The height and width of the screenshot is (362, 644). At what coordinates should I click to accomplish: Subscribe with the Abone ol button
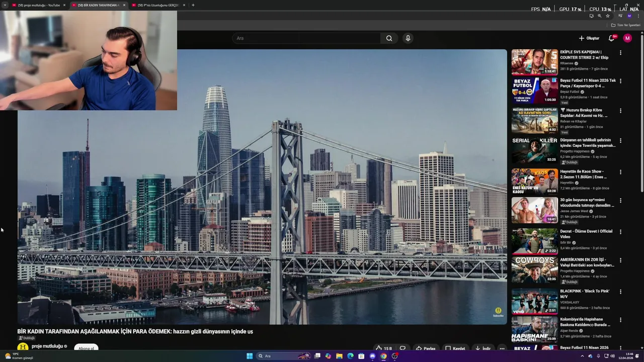tap(86, 348)
